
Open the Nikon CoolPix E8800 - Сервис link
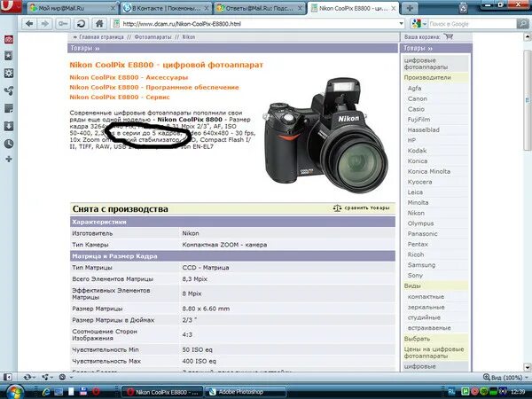[x=120, y=97]
